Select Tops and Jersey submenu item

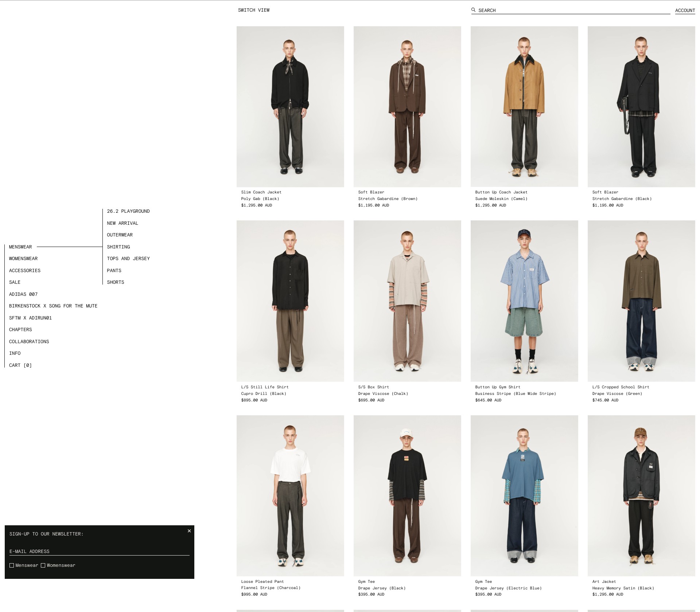click(x=128, y=259)
